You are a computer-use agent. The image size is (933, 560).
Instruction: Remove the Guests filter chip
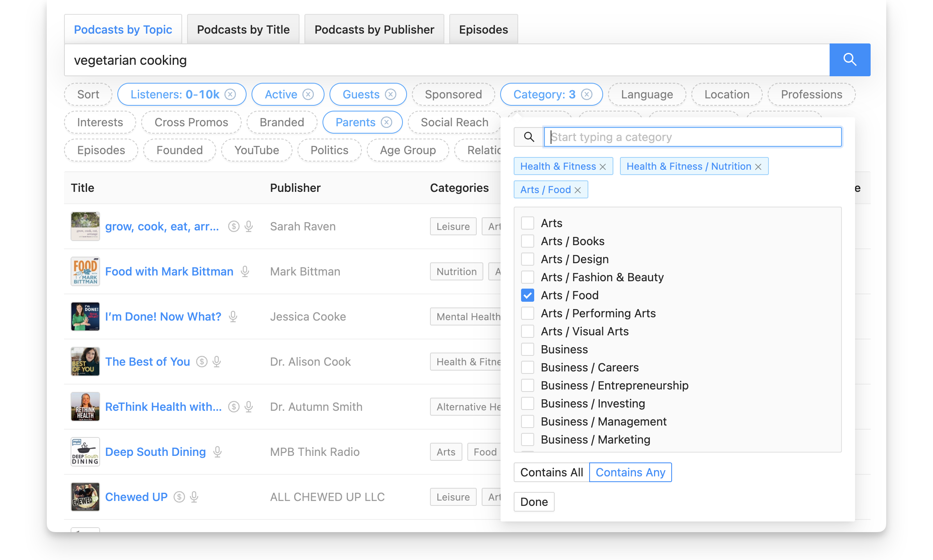(x=391, y=95)
